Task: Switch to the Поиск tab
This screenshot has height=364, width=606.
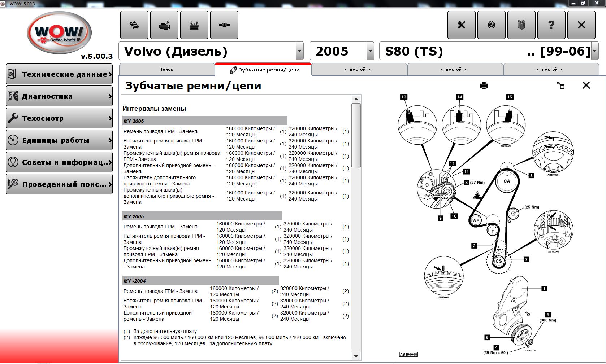Action: point(166,69)
